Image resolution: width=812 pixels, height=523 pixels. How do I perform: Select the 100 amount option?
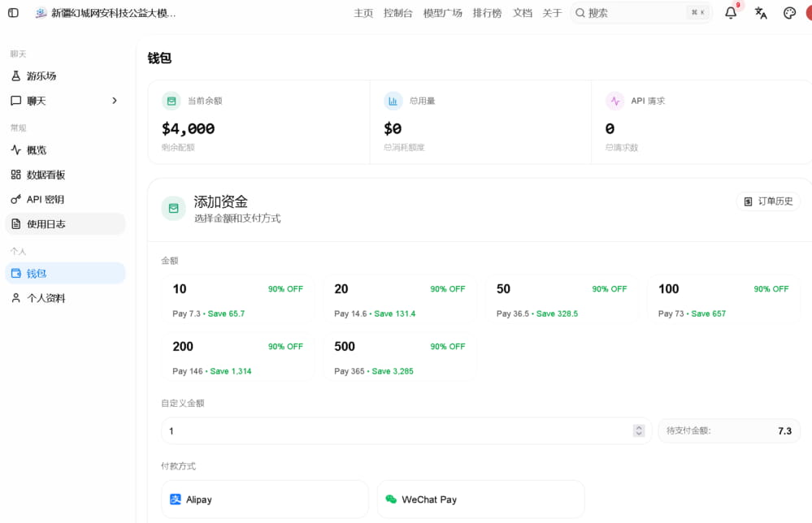(x=723, y=300)
